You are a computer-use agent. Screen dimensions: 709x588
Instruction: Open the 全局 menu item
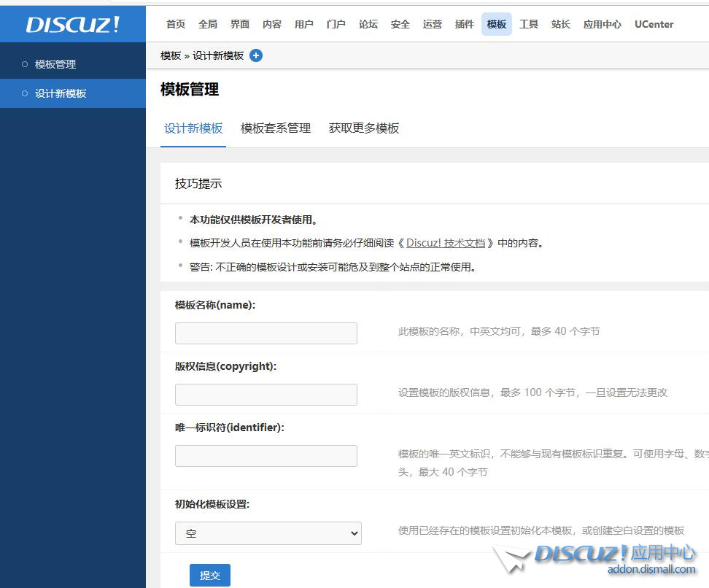click(207, 24)
